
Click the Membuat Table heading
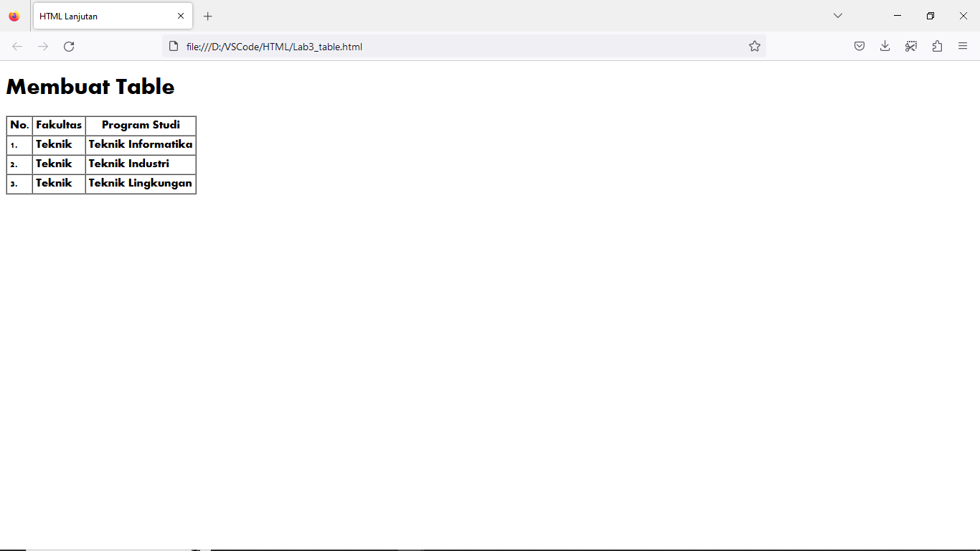[x=90, y=87]
